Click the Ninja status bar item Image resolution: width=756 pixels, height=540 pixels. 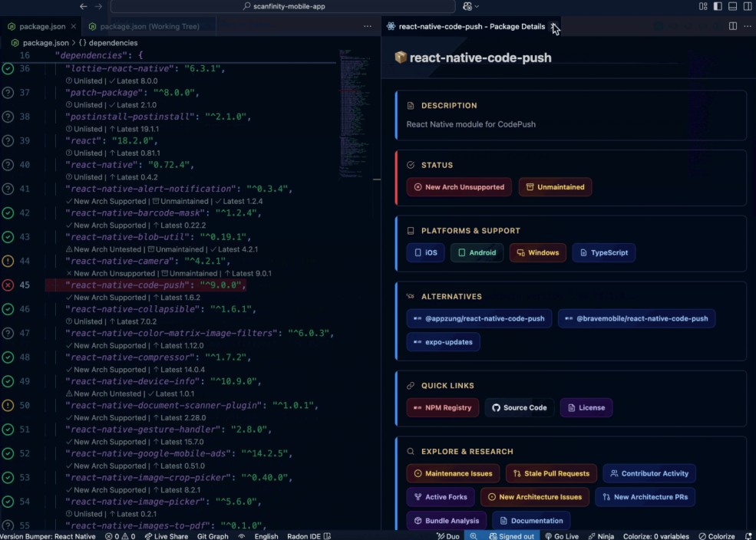point(601,536)
